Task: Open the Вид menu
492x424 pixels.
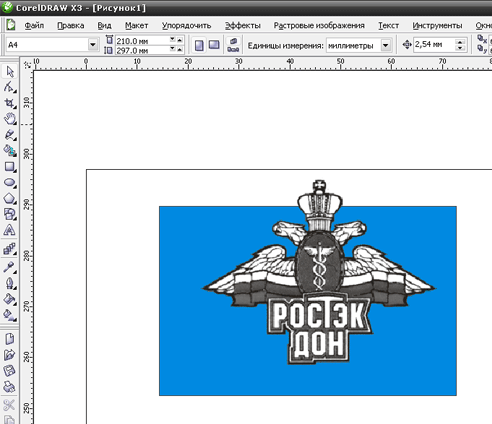Action: click(104, 25)
